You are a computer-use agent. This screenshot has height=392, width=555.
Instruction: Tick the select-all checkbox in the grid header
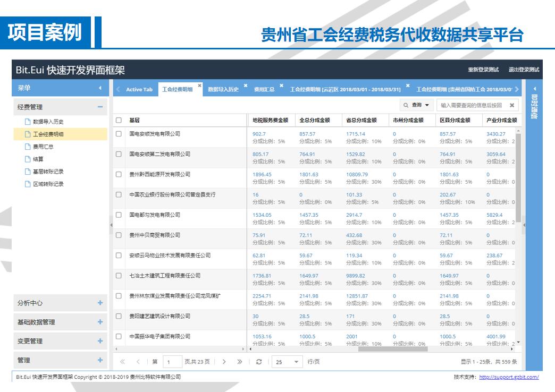119,120
